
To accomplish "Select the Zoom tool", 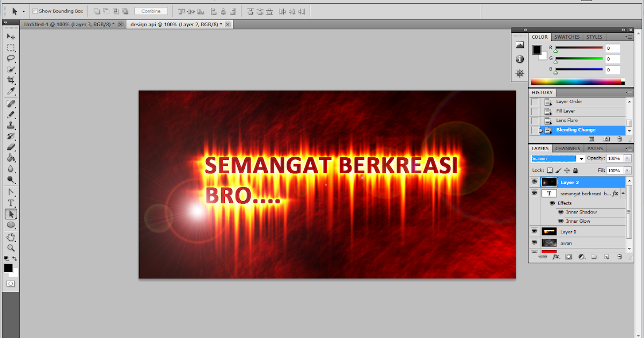I will click(x=11, y=247).
